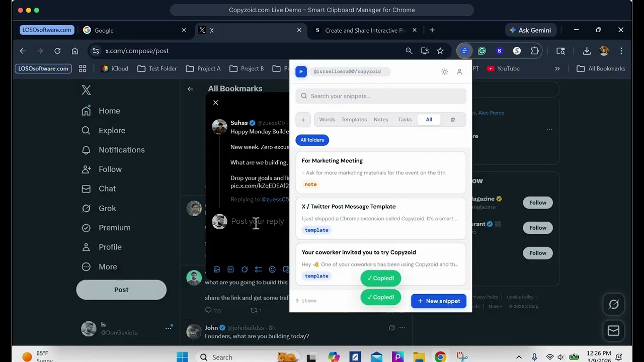Screen dimensions: 644x362
Task: Click the Grammarly extension icon
Action: pos(482,51)
